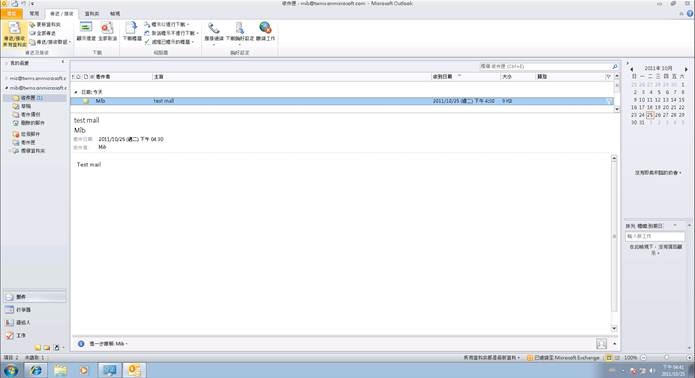Toggle normal view button in status bar

609,357
